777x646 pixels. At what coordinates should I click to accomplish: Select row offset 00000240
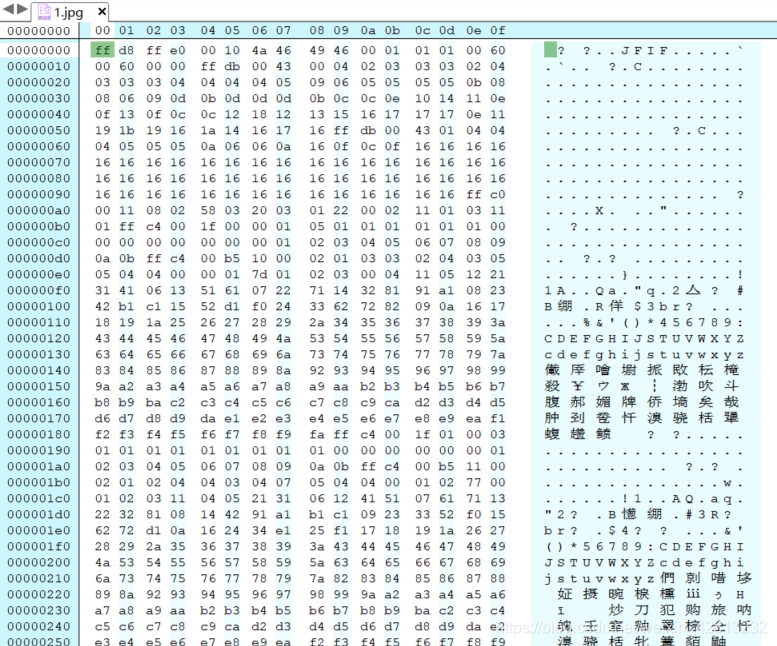pyautogui.click(x=39, y=626)
